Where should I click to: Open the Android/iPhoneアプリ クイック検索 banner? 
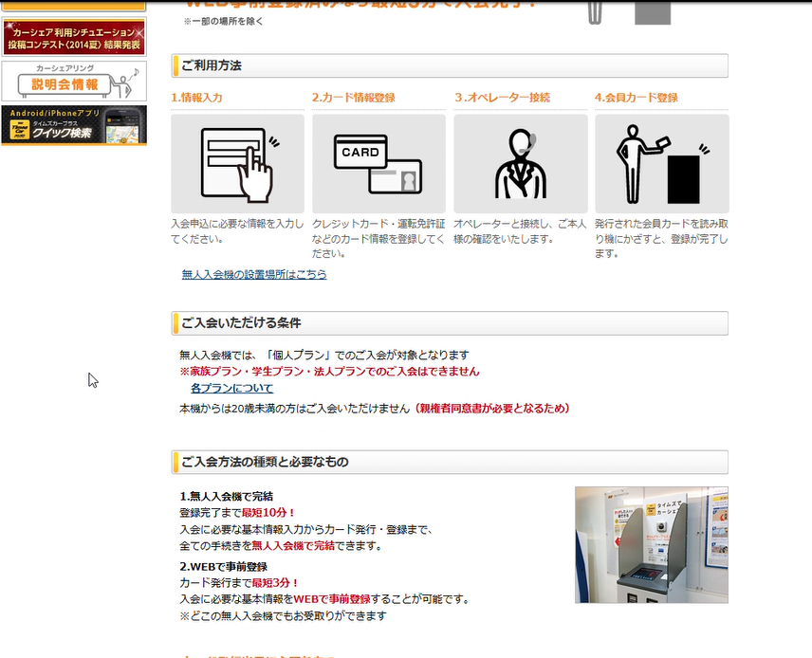pos(74,125)
